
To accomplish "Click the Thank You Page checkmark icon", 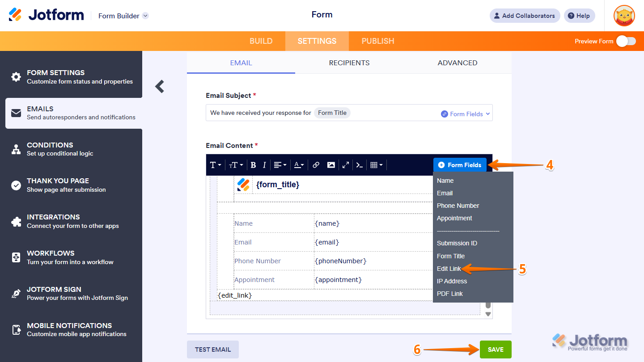I will pyautogui.click(x=16, y=185).
